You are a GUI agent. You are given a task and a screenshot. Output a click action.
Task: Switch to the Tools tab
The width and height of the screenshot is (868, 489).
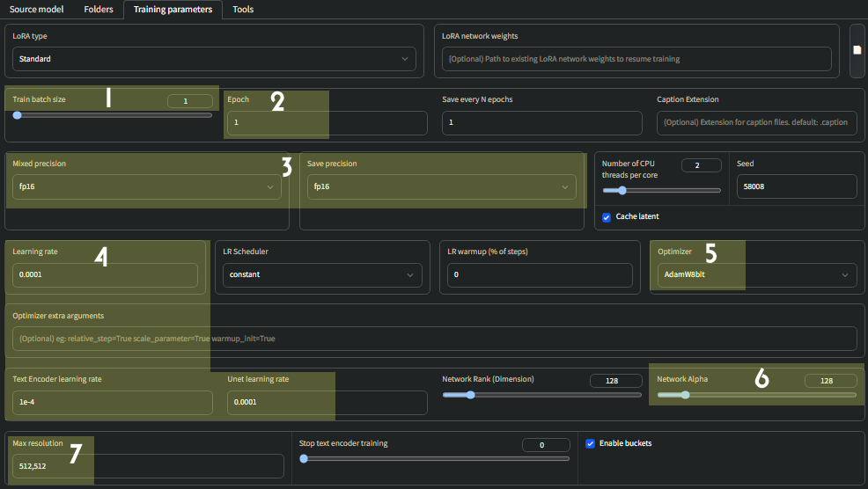243,10
